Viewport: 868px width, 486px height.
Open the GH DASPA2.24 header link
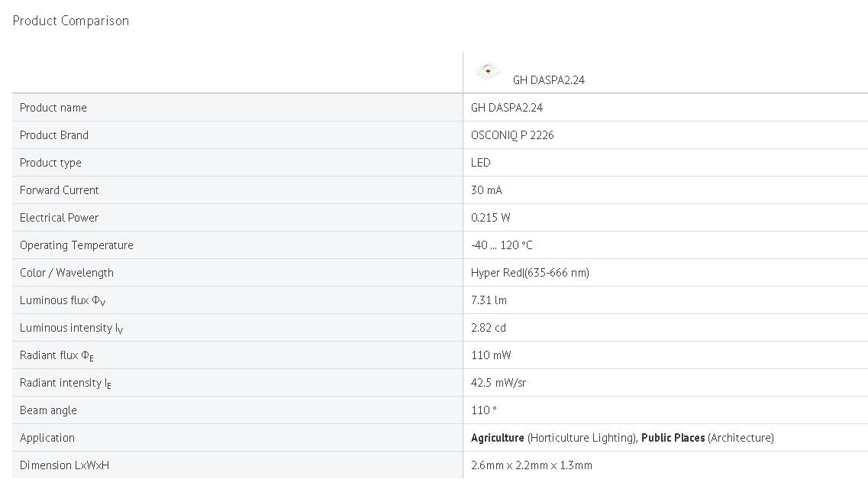coord(548,79)
